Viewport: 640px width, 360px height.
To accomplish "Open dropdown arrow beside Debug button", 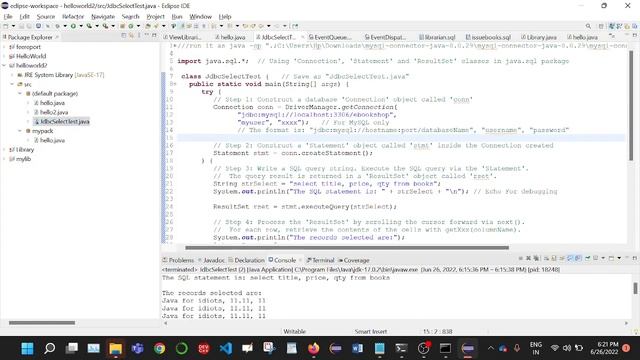I will coord(65,26).
